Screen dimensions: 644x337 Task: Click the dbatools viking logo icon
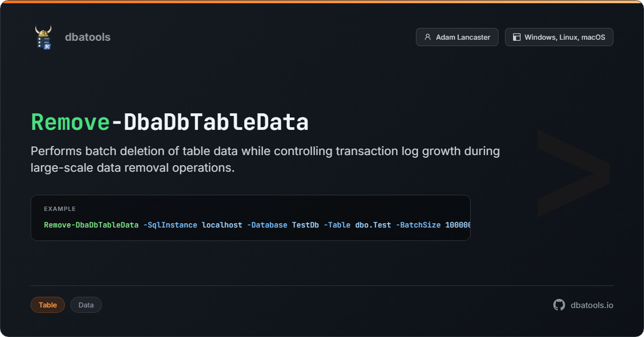tap(43, 37)
